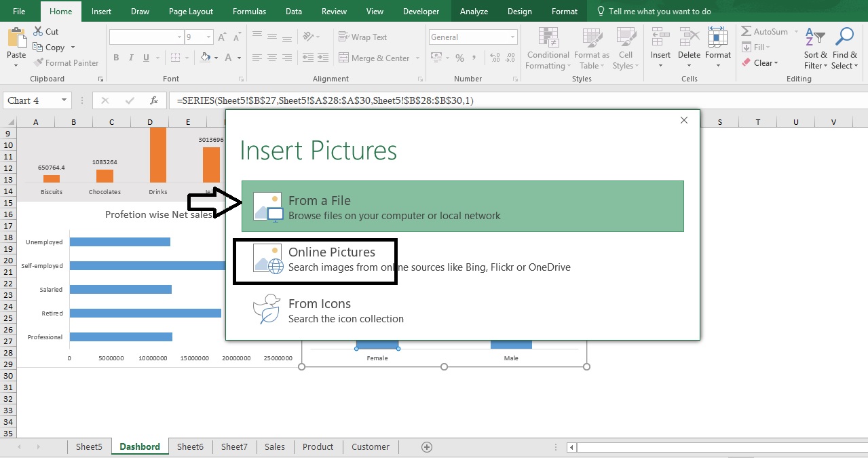
Task: Expand the Clear dropdown in Editing group
Action: pos(776,63)
